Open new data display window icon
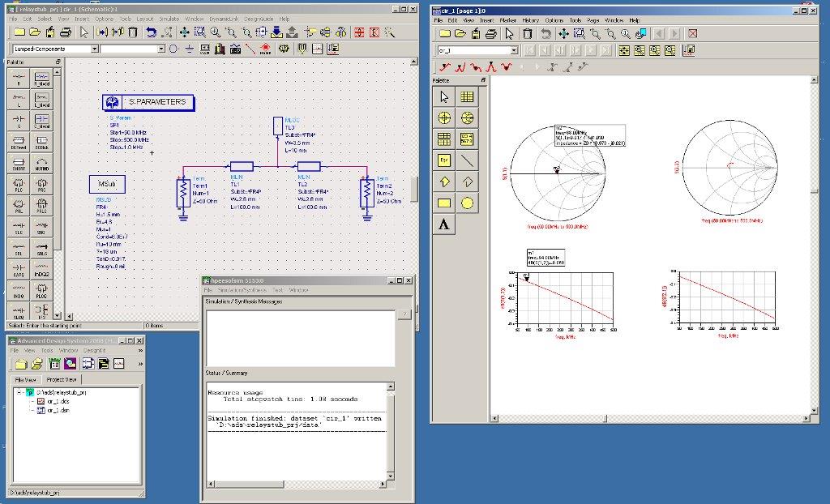 (x=317, y=49)
